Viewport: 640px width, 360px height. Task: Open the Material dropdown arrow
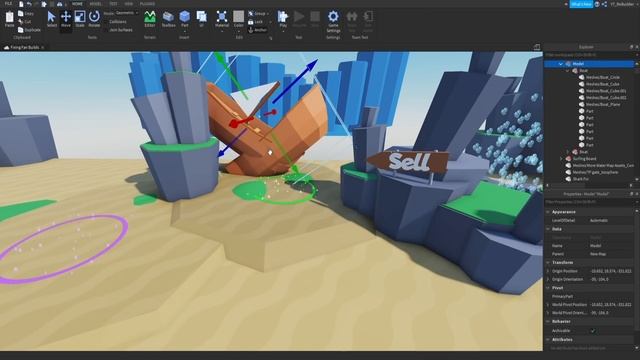pos(222,30)
